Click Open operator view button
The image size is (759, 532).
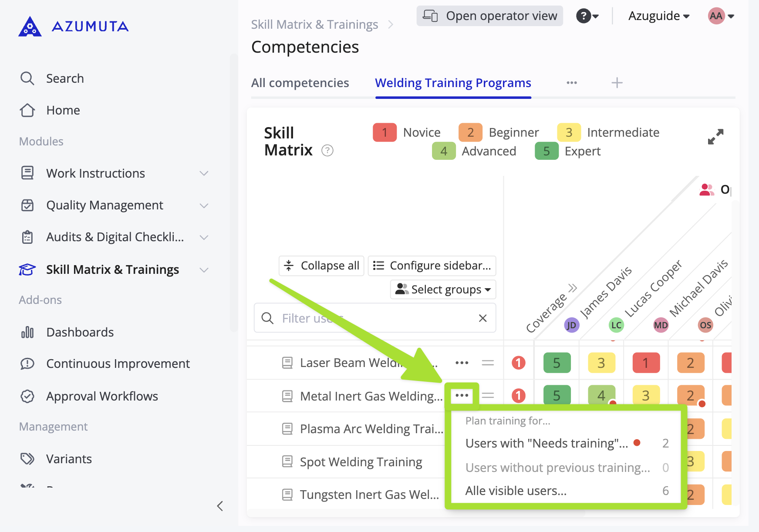[x=489, y=16]
